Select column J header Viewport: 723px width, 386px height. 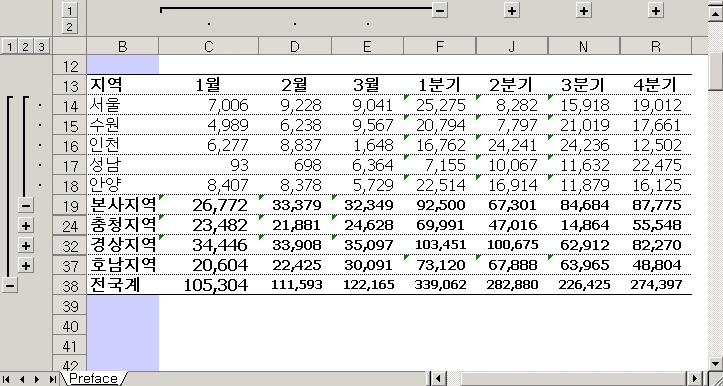[x=511, y=46]
